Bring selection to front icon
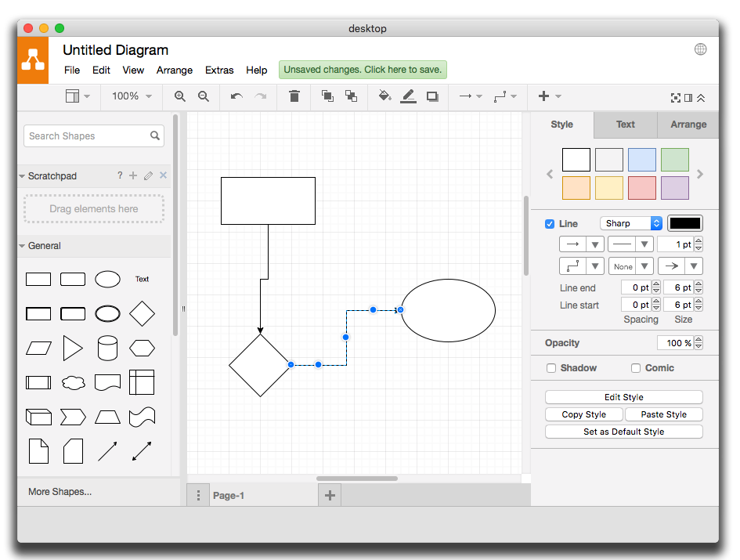 327,96
